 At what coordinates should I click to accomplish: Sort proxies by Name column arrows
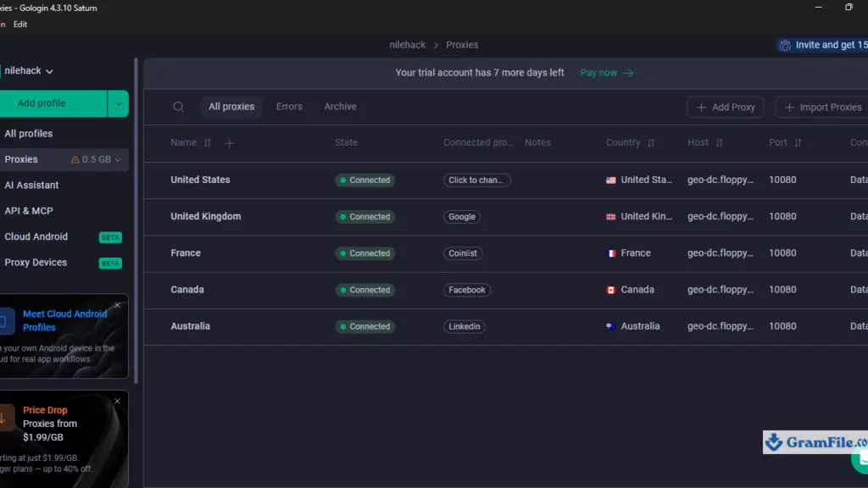207,142
